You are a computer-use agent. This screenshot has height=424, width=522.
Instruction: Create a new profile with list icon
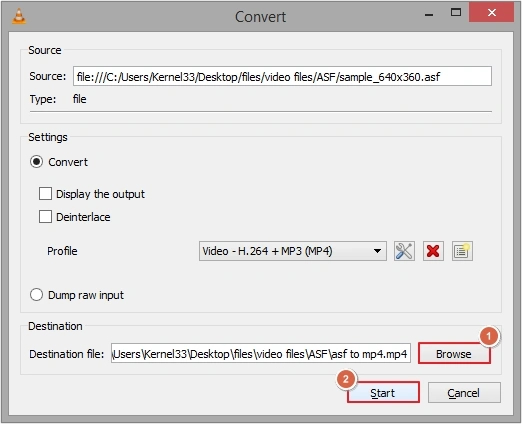[462, 251]
